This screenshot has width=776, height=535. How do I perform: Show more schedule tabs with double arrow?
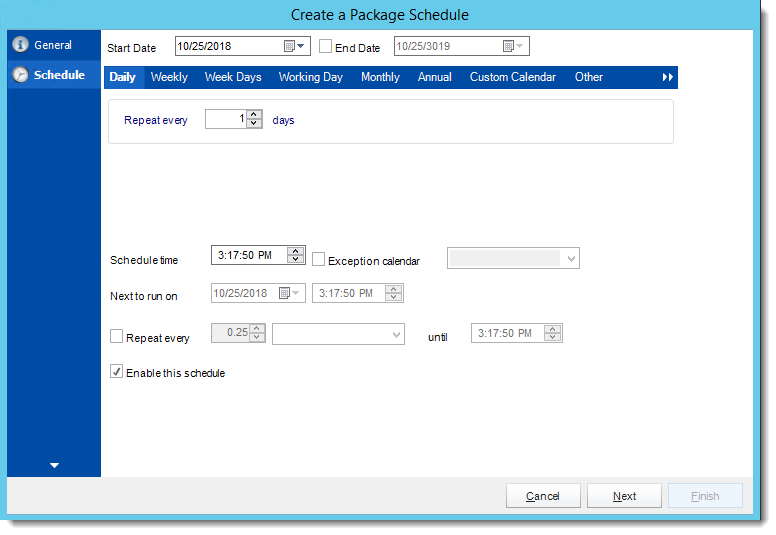coord(668,77)
